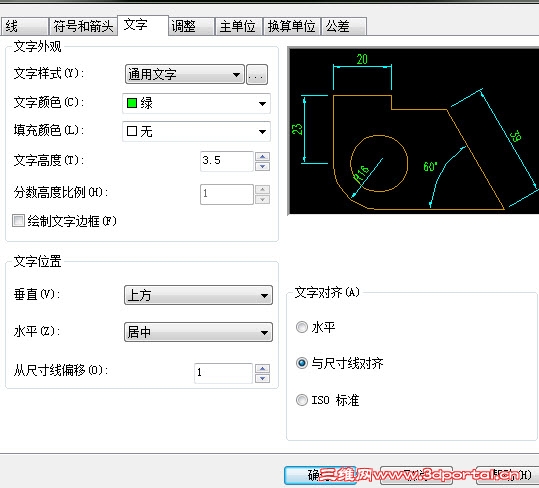Open the 文字样式 dropdown showing 通用文字
This screenshot has height=488, width=539.
(x=185, y=74)
